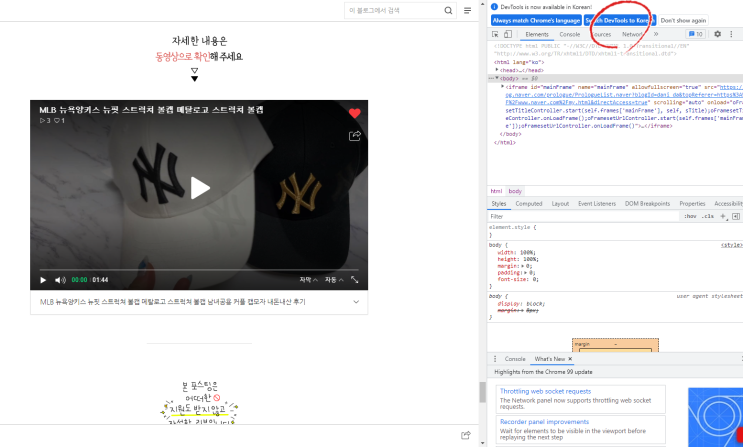
Task: Click the video progress bar
Action: coord(199,270)
